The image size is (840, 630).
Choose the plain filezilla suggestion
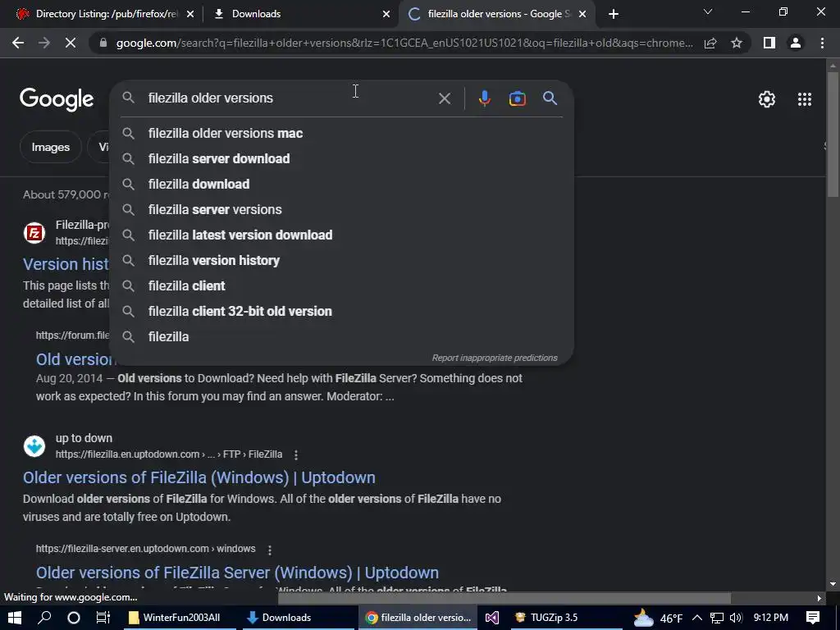342,337
